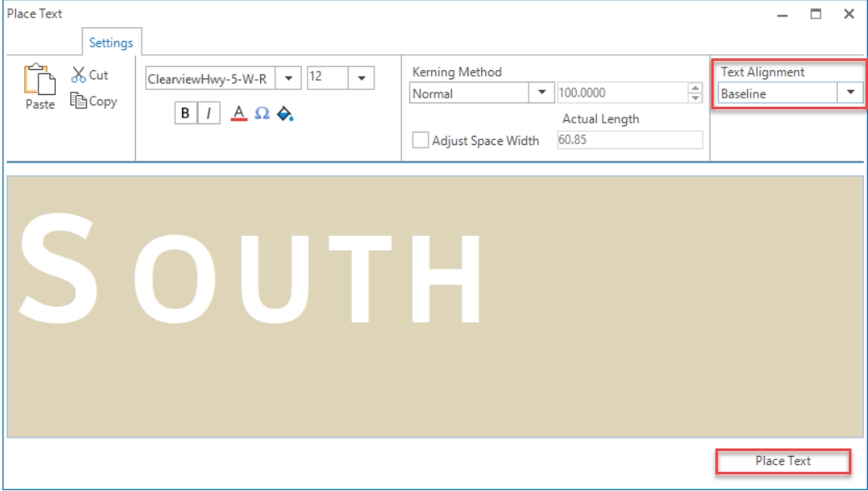Click the Paste clipboard icon
Image resolution: width=868 pixels, height=491 pixels.
39,80
